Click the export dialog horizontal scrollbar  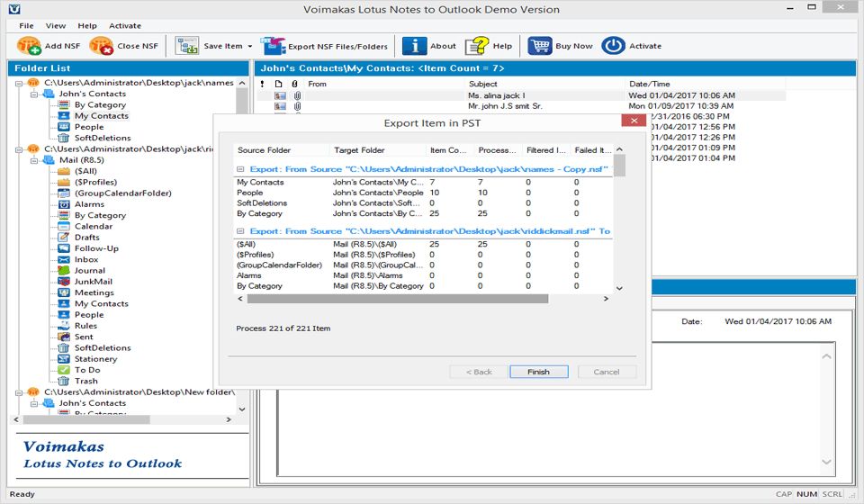[x=397, y=299]
